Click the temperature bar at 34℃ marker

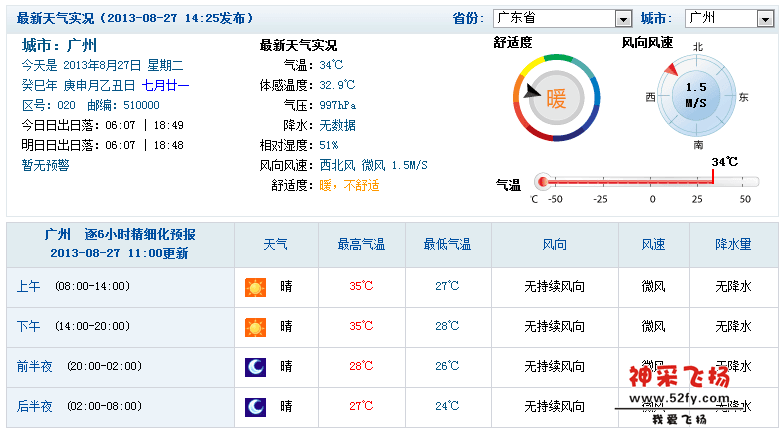(713, 177)
